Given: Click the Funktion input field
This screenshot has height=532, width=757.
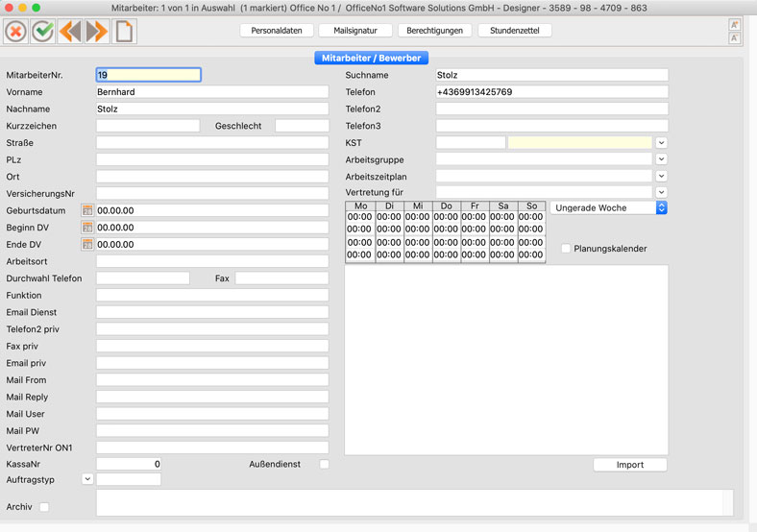Looking at the screenshot, I should coord(212,295).
